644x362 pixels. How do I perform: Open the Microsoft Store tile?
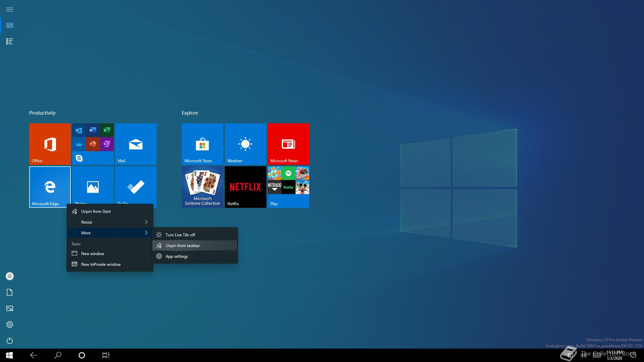pyautogui.click(x=203, y=144)
